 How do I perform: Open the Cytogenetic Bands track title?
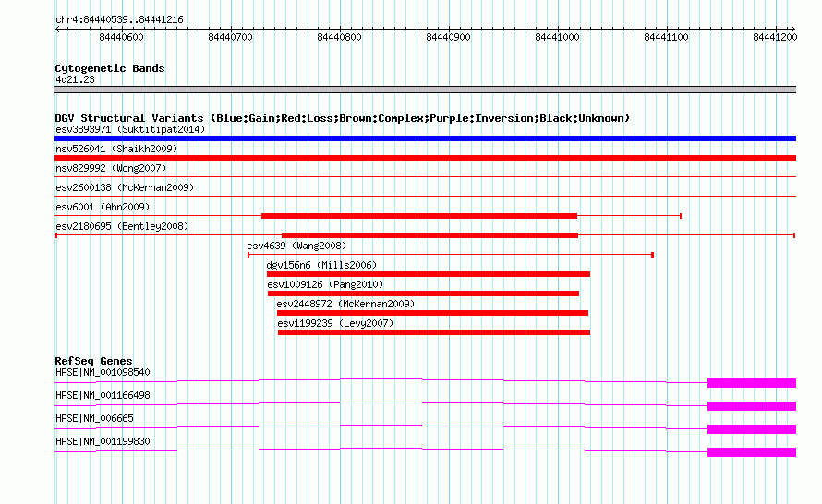(x=110, y=68)
